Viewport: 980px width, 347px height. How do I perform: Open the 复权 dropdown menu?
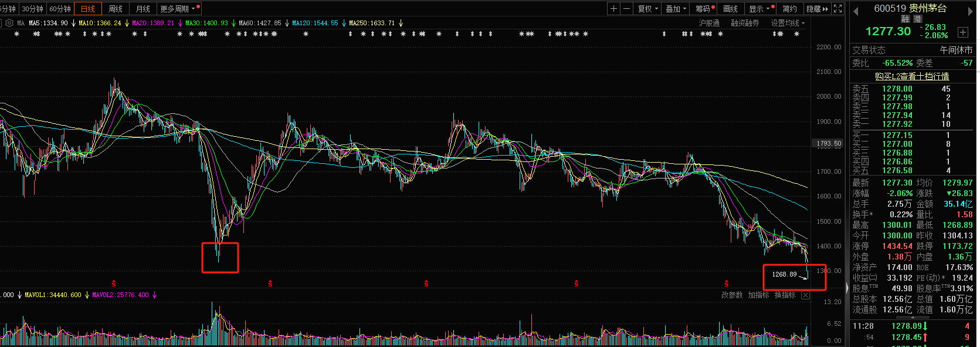pyautogui.click(x=648, y=9)
